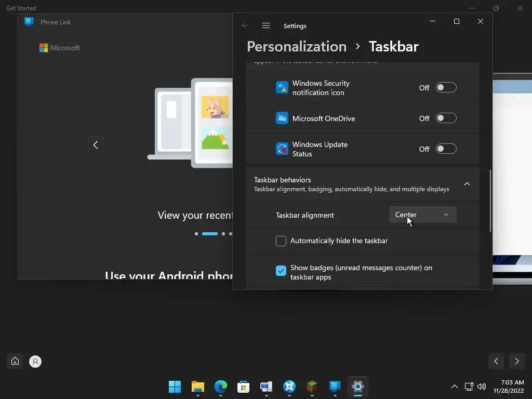Screen dimensions: 532x399
Task: Open the Start menu on the taskbar
Action: 175,387
